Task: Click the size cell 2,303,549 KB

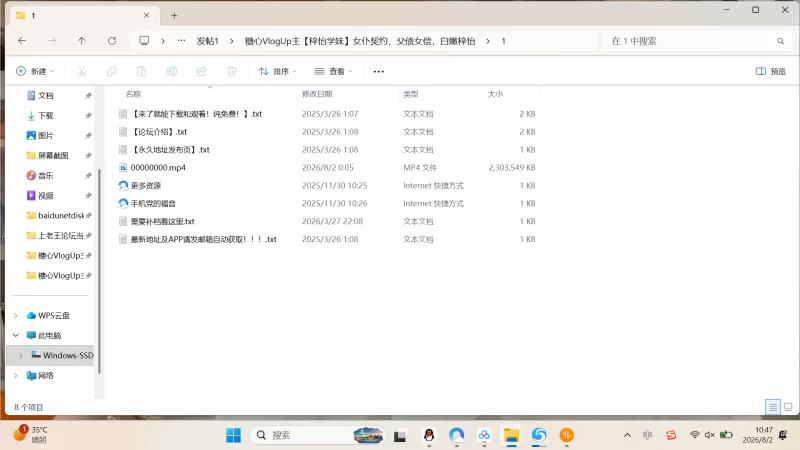Action: pos(512,167)
